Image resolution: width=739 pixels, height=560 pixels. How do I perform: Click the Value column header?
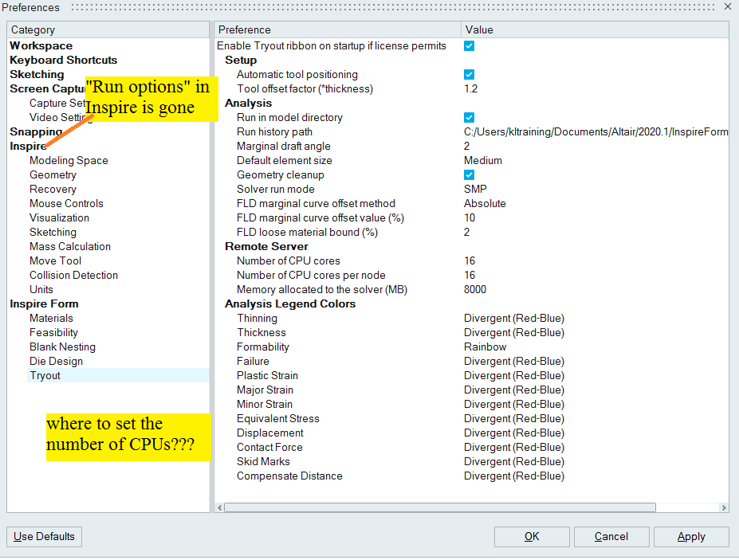point(479,30)
